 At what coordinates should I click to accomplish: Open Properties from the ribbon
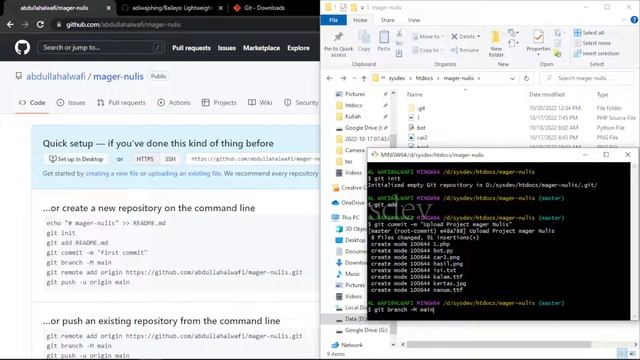[x=538, y=42]
